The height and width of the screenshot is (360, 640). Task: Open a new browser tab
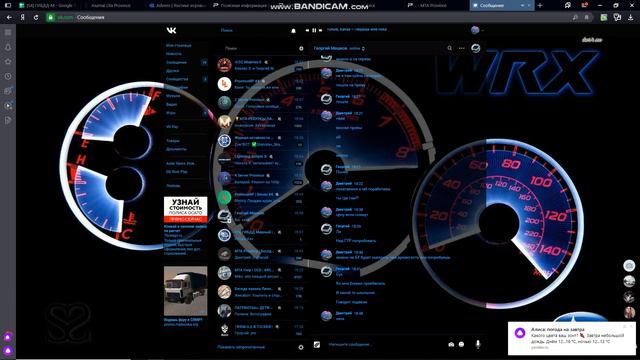(x=540, y=6)
